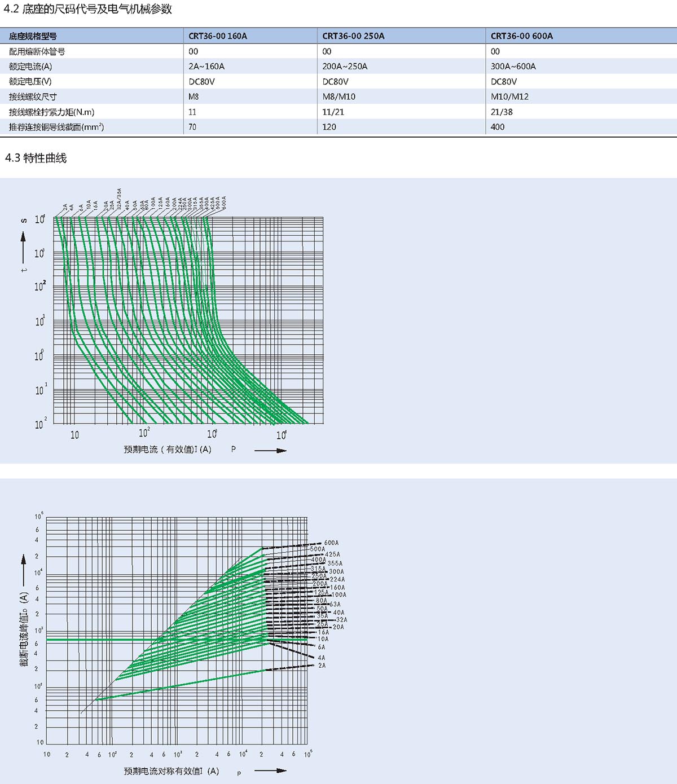Select the 额定电压(V) row label
677x784 pixels.
click(x=30, y=82)
